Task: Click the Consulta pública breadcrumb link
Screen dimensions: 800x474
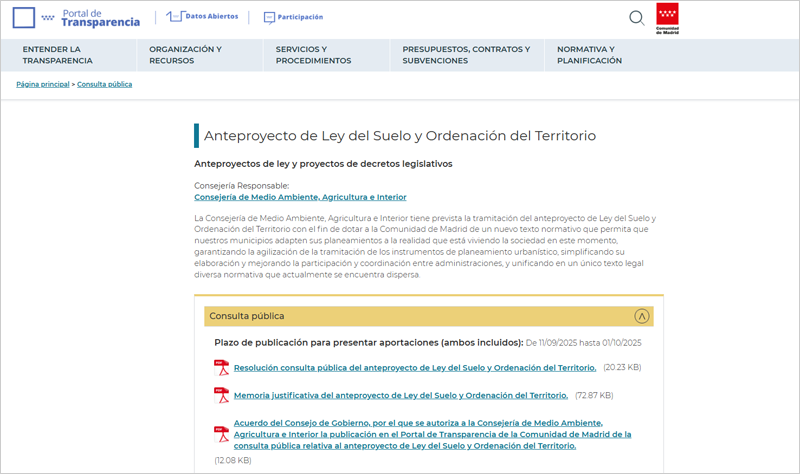Action: tap(105, 84)
